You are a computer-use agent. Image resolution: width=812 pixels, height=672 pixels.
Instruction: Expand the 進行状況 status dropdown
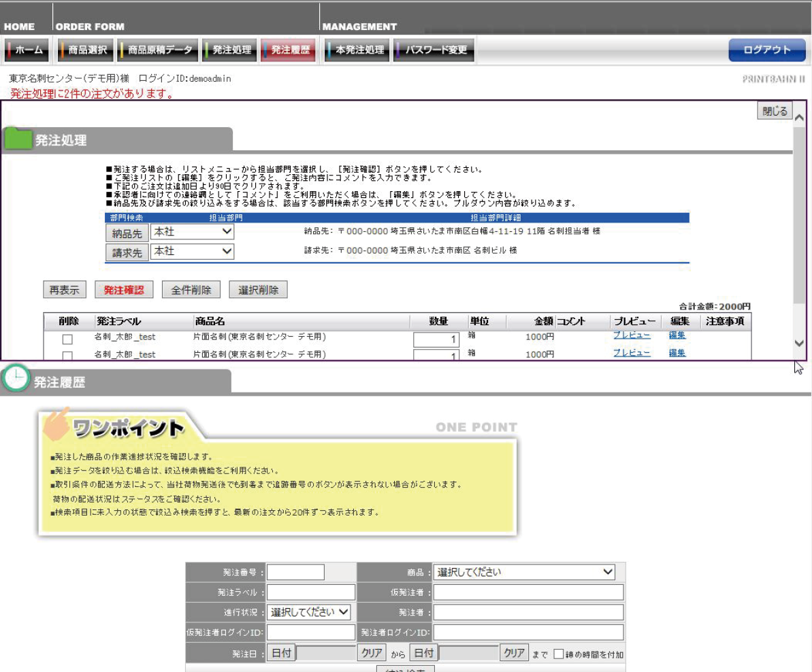[x=309, y=612]
